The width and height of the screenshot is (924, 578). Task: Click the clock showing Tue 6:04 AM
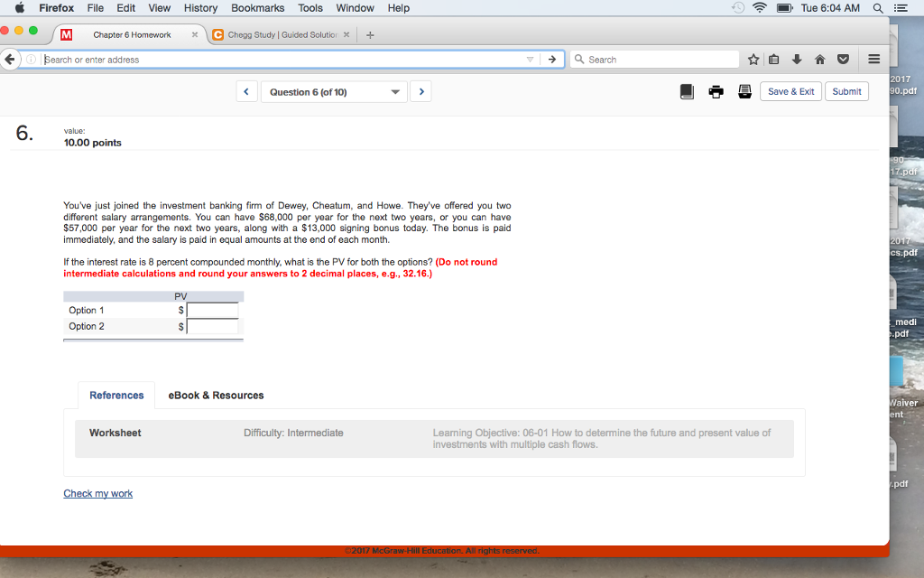tap(830, 7)
